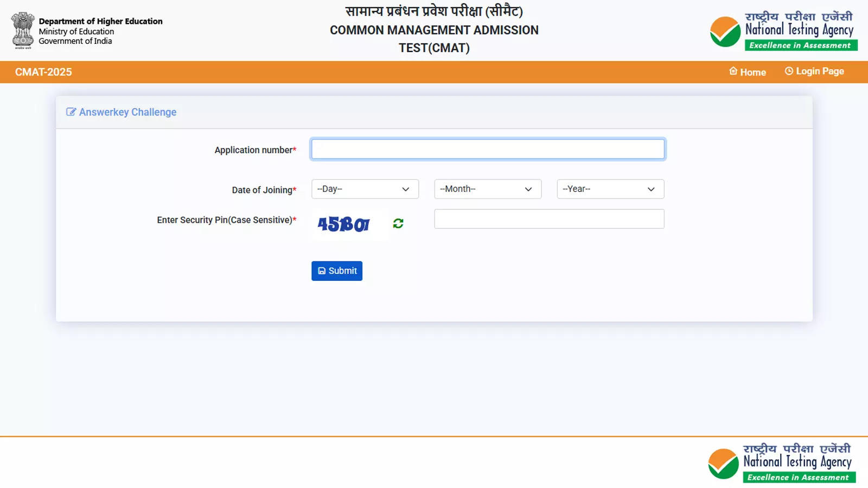
Task: Click the Excellence in Assessment banner
Action: pyautogui.click(x=800, y=46)
